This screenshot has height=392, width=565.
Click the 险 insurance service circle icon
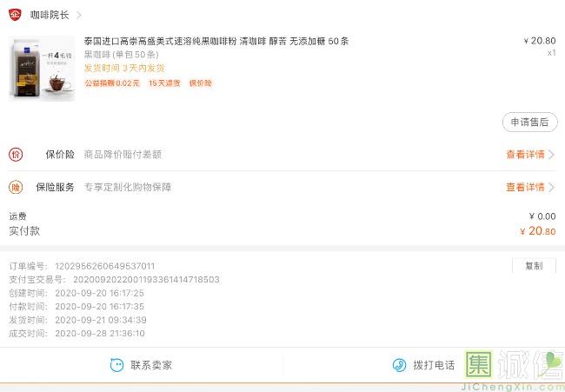pyautogui.click(x=16, y=187)
